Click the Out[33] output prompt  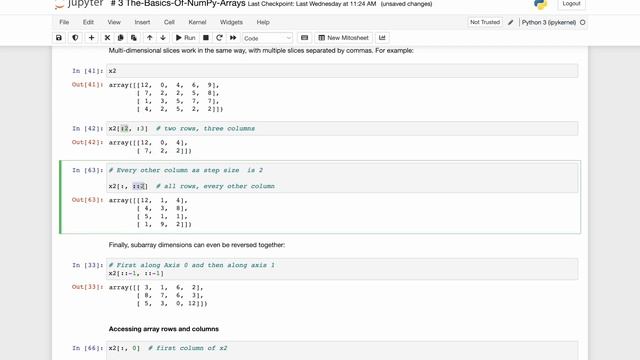pos(88,287)
